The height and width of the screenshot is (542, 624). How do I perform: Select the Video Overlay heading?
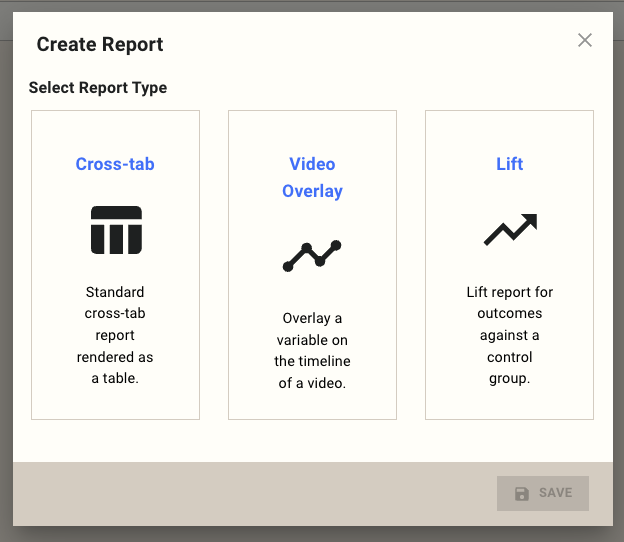click(x=312, y=177)
